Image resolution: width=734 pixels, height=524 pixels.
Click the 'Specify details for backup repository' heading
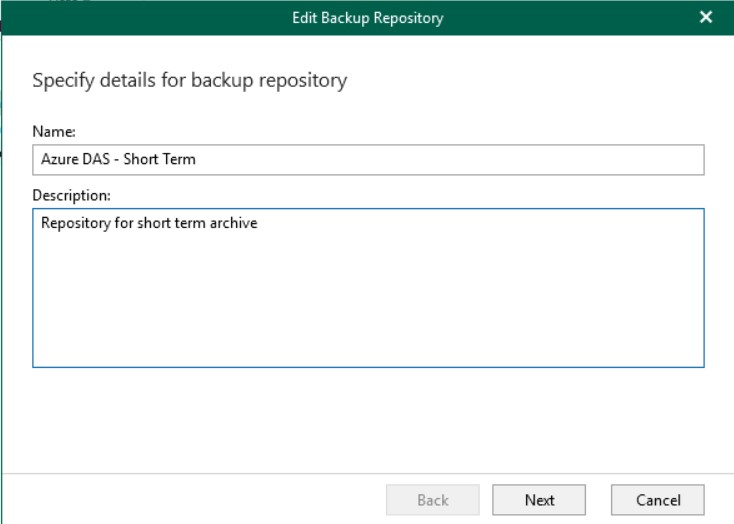(x=190, y=80)
